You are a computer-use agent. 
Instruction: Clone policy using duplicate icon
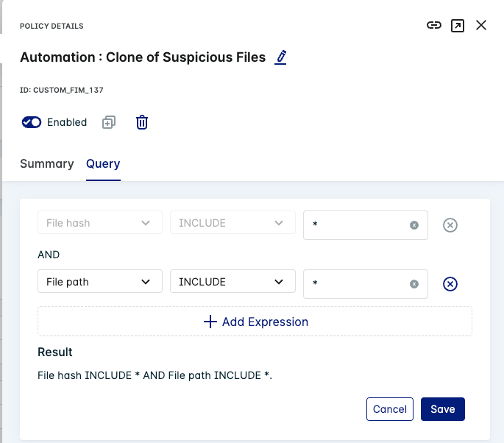point(109,122)
